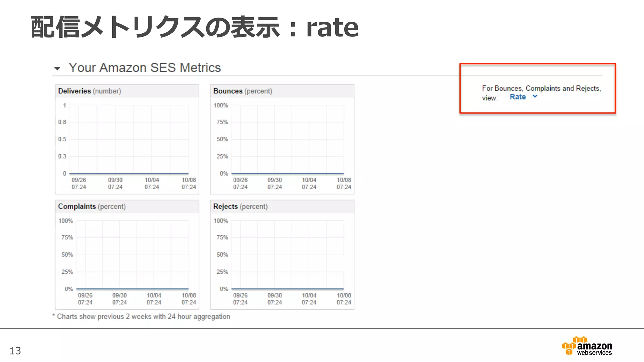The height and width of the screenshot is (362, 644).
Task: Click the 75% axis label in Complaints chart
Action: click(x=67, y=237)
